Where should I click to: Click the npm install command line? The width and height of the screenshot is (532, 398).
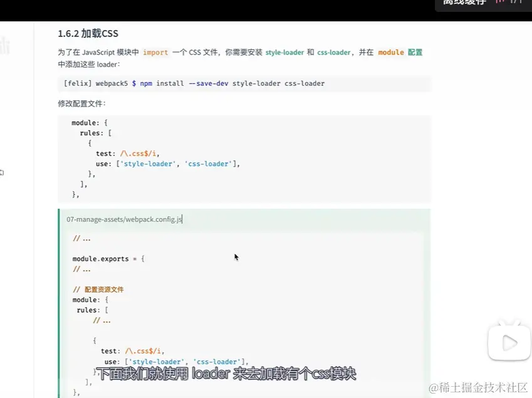[193, 83]
